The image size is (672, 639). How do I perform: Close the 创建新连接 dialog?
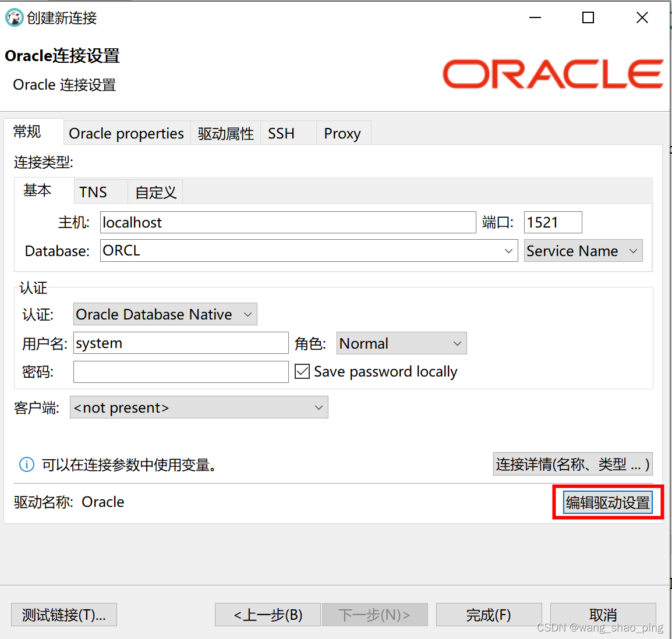642,17
